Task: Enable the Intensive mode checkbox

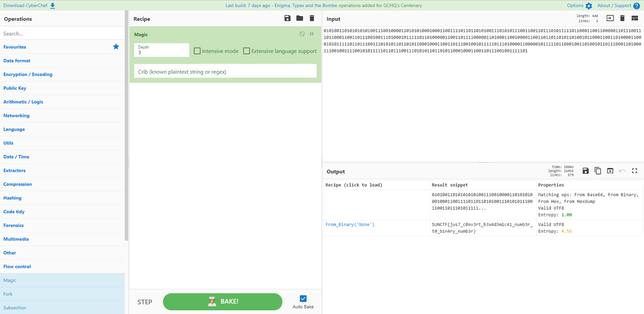Action: [197, 51]
